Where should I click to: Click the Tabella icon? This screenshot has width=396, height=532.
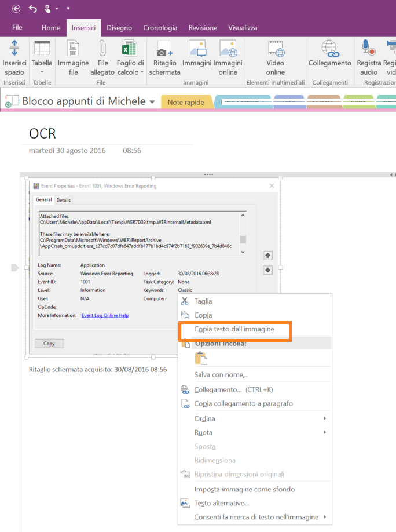point(42,48)
